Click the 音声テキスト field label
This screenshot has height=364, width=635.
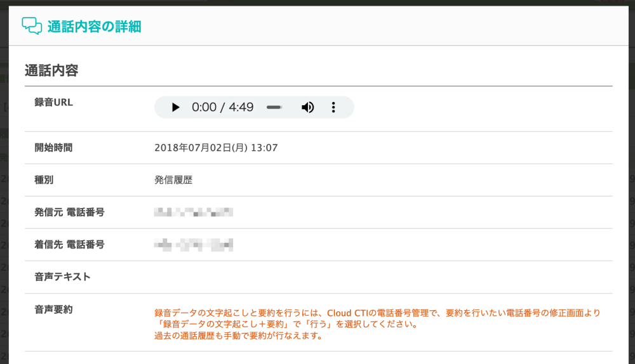point(62,276)
